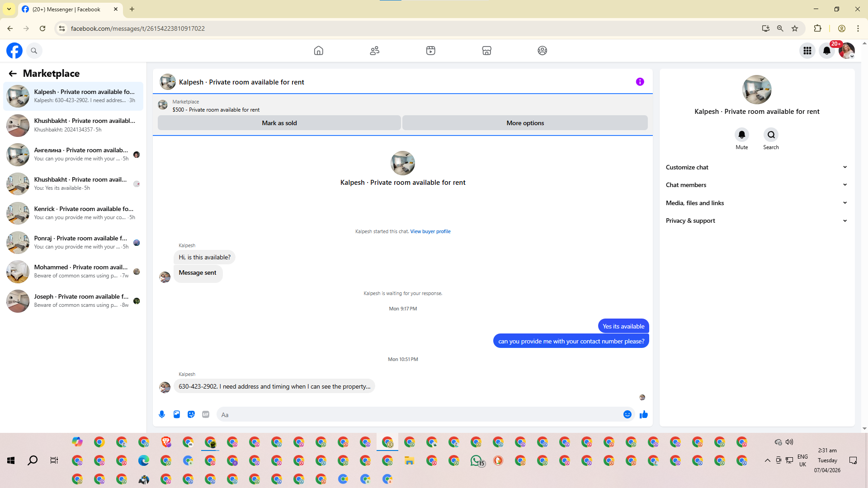Go back from Marketplace chats list
The image size is (868, 488).
coord(13,74)
